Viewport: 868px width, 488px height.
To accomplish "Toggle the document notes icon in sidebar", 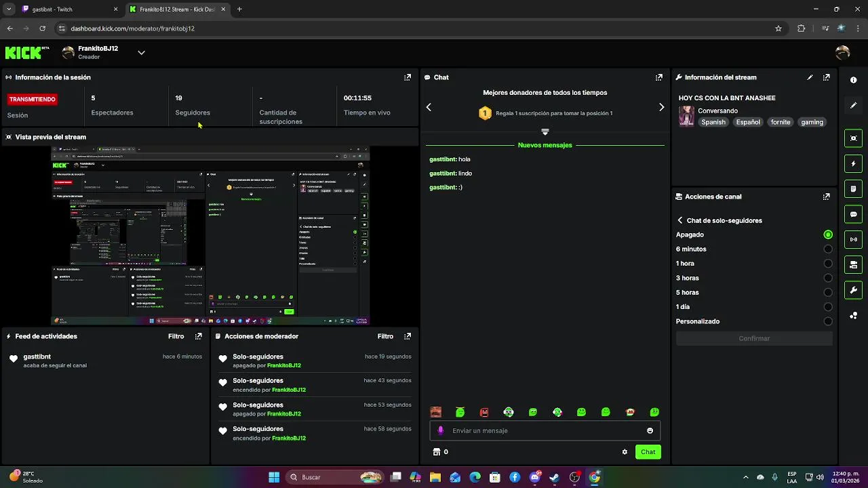I will point(853,189).
